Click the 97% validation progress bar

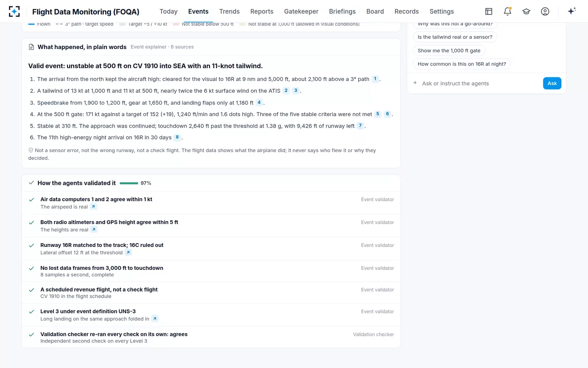129,183
